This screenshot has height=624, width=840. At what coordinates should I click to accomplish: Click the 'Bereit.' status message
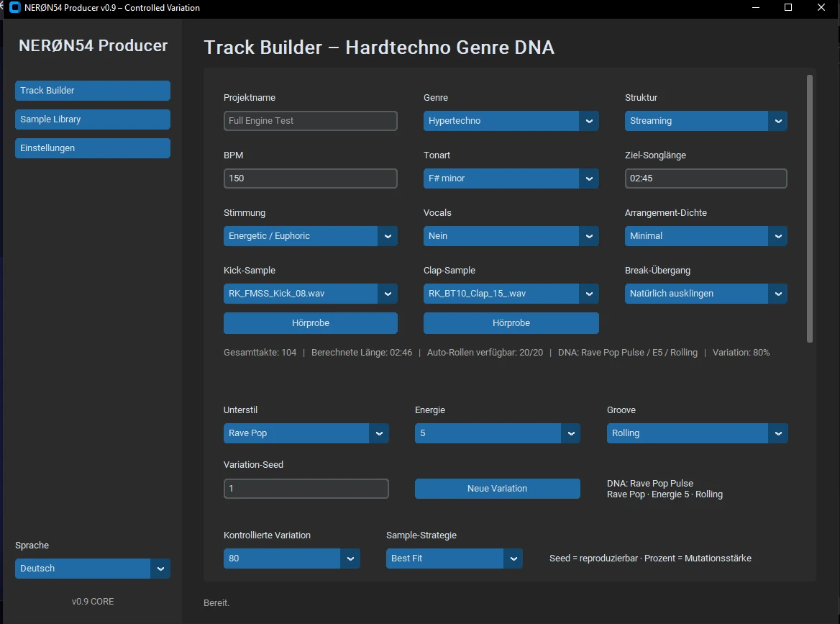click(x=216, y=602)
